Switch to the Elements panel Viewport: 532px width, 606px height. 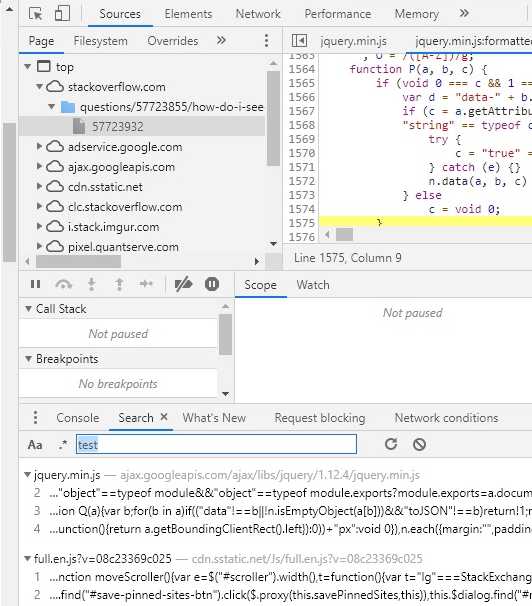click(188, 14)
